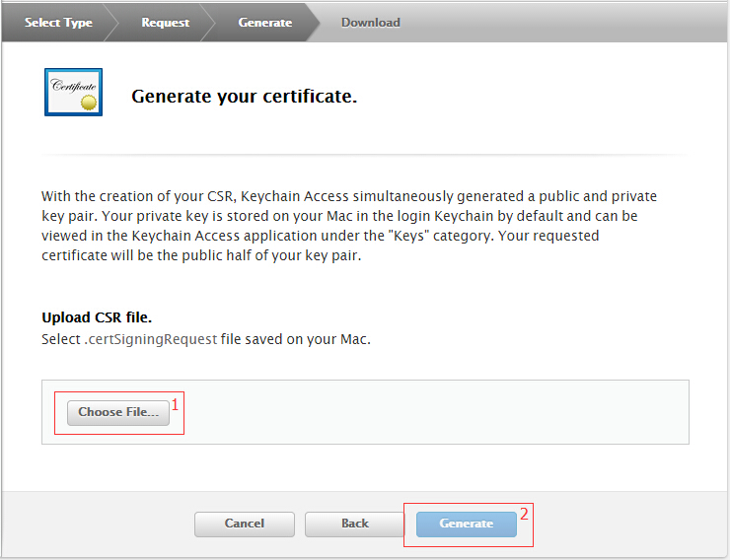Click the blue Generate button
Viewport: 730px width, 560px height.
(x=467, y=525)
